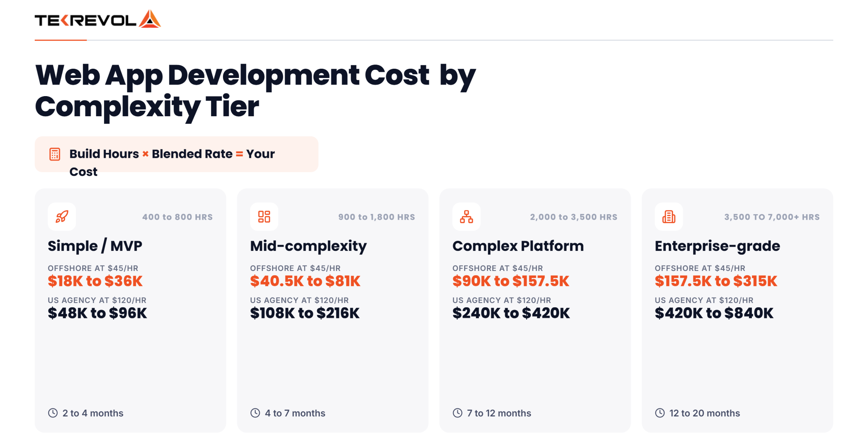
Task: Click '12 to 20 months' timeline text
Action: click(705, 413)
